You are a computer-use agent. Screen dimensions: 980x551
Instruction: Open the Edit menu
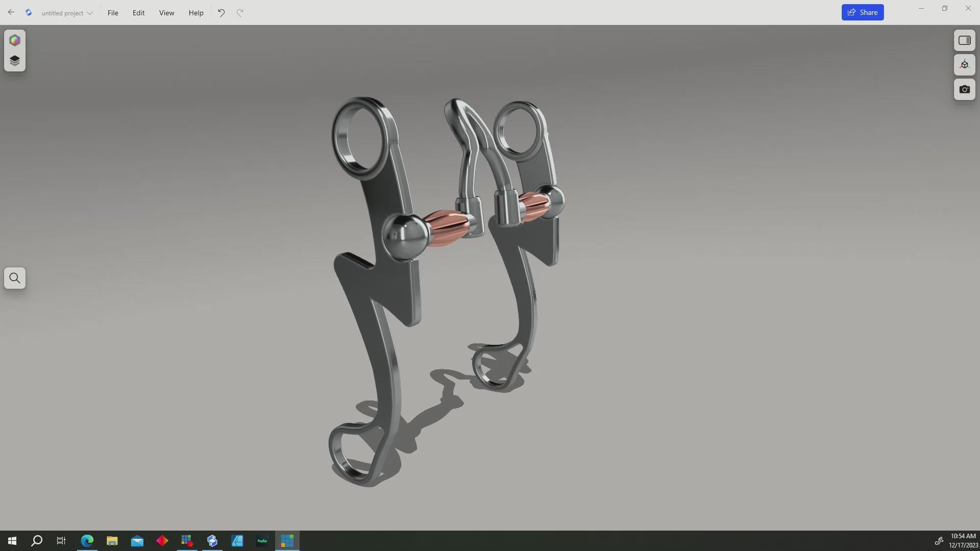coord(138,13)
